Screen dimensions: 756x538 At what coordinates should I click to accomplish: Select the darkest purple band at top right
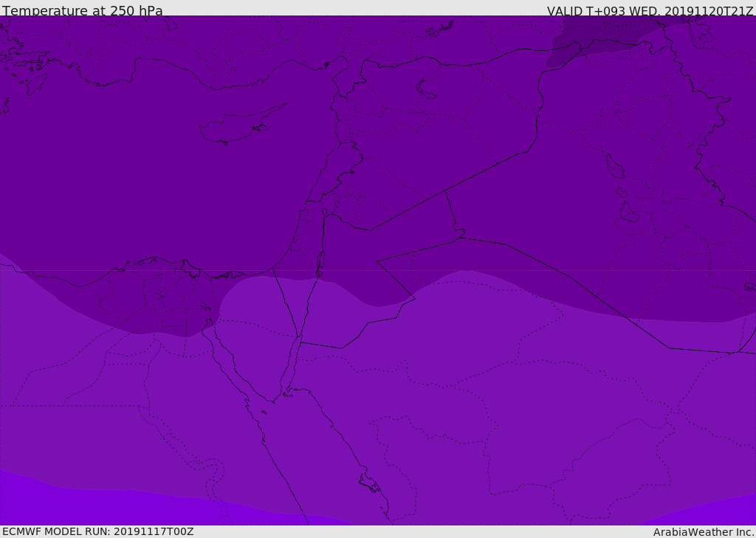[x=605, y=33]
